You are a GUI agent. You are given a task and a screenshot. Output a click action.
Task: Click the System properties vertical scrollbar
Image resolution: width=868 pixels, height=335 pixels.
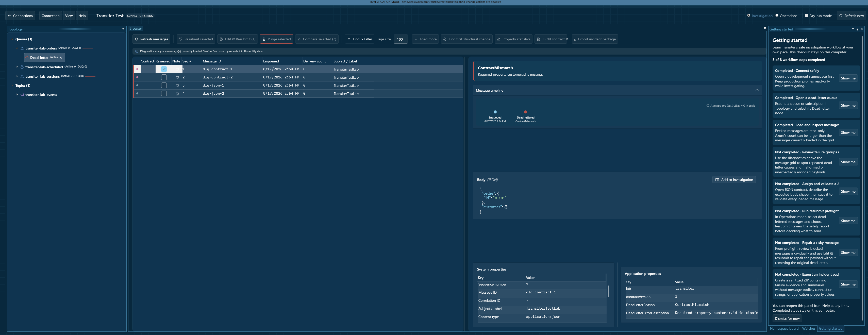(x=608, y=291)
